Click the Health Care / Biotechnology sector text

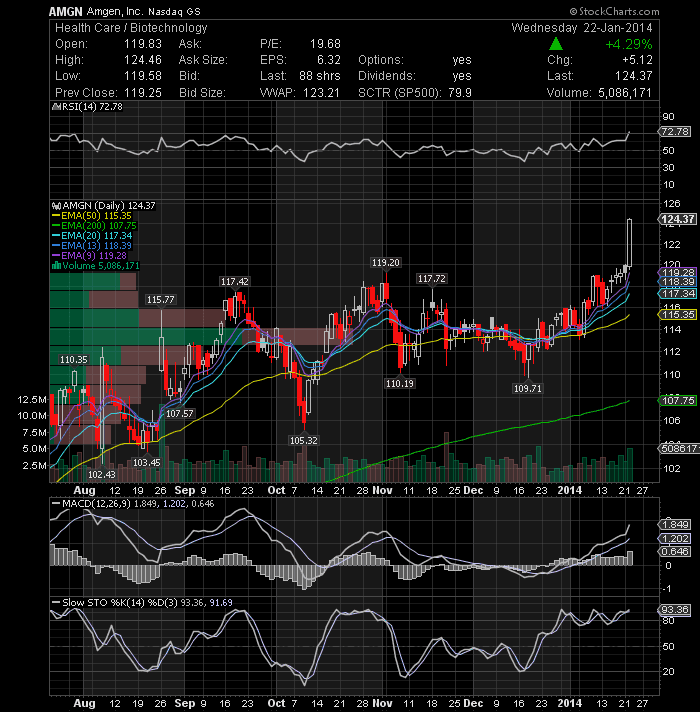click(131, 28)
